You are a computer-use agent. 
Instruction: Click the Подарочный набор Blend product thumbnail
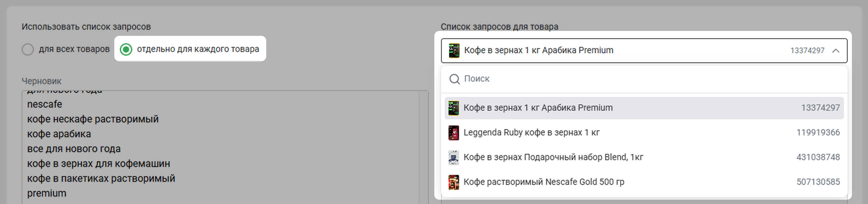pos(453,157)
